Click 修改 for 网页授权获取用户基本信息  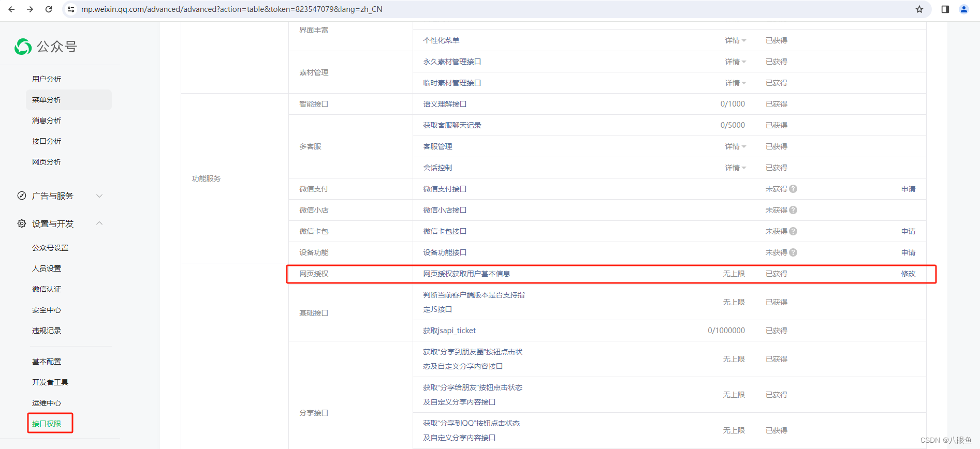908,274
